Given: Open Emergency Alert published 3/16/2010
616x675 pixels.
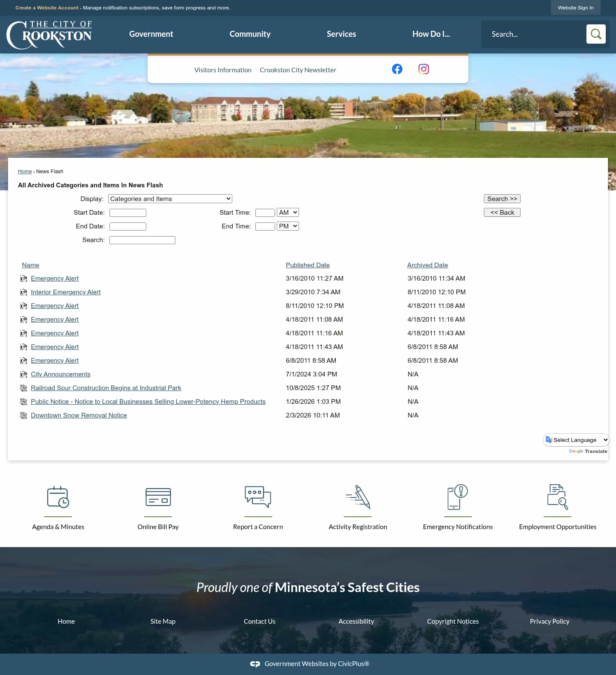Looking at the screenshot, I should tap(55, 278).
